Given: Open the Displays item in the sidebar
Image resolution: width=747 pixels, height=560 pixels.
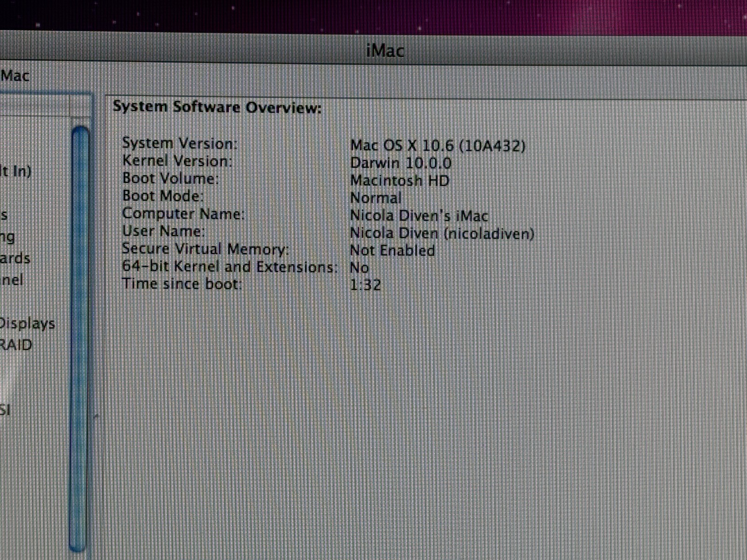Looking at the screenshot, I should [27, 323].
